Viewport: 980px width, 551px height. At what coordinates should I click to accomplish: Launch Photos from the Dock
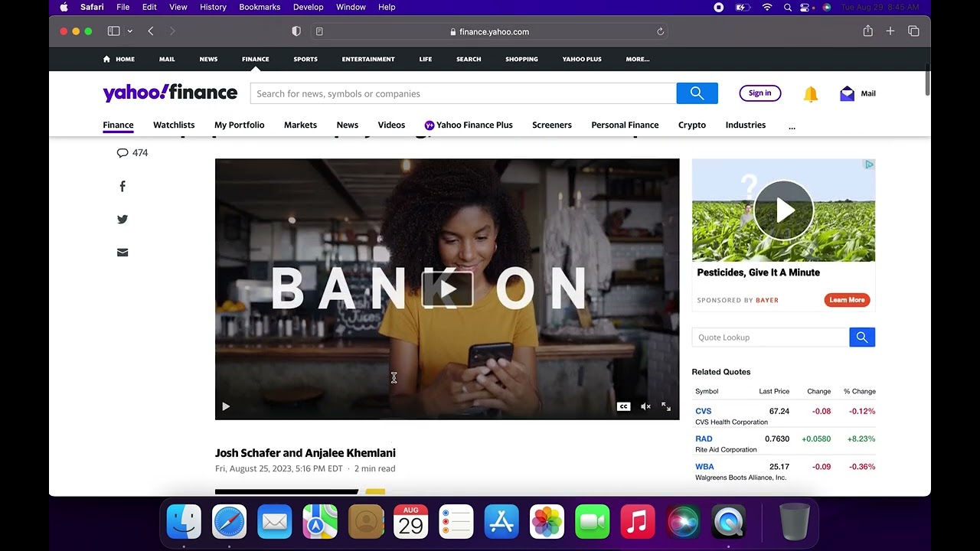(x=547, y=523)
